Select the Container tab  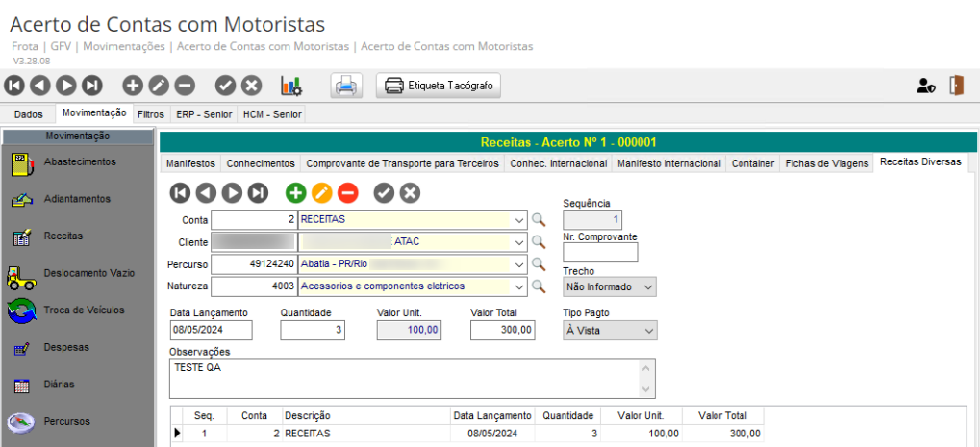coord(752,163)
